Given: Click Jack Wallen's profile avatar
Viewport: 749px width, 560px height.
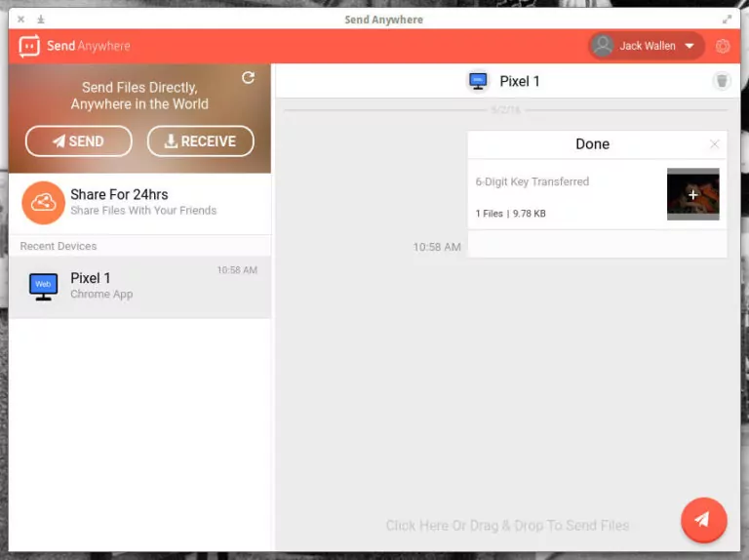Looking at the screenshot, I should [603, 46].
